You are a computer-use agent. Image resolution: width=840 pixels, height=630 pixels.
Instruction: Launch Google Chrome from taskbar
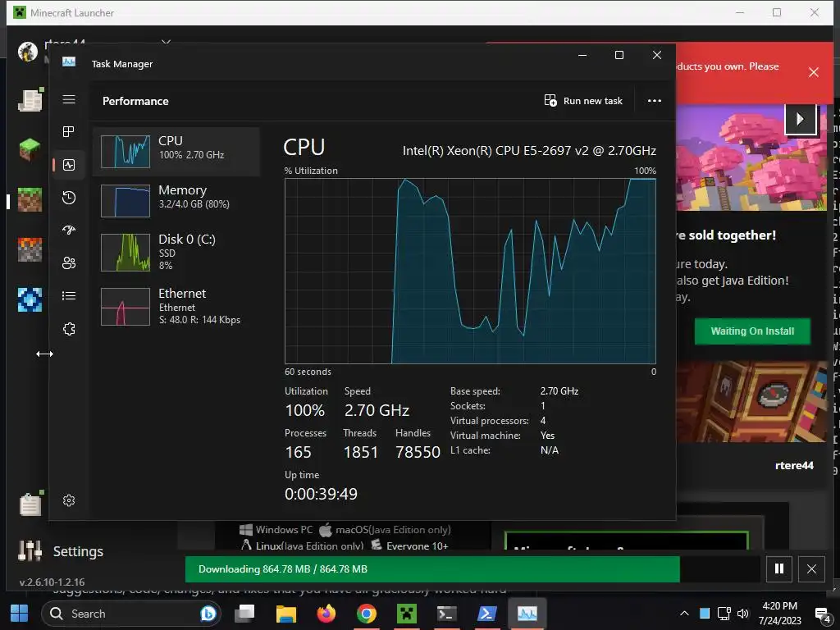(x=367, y=614)
